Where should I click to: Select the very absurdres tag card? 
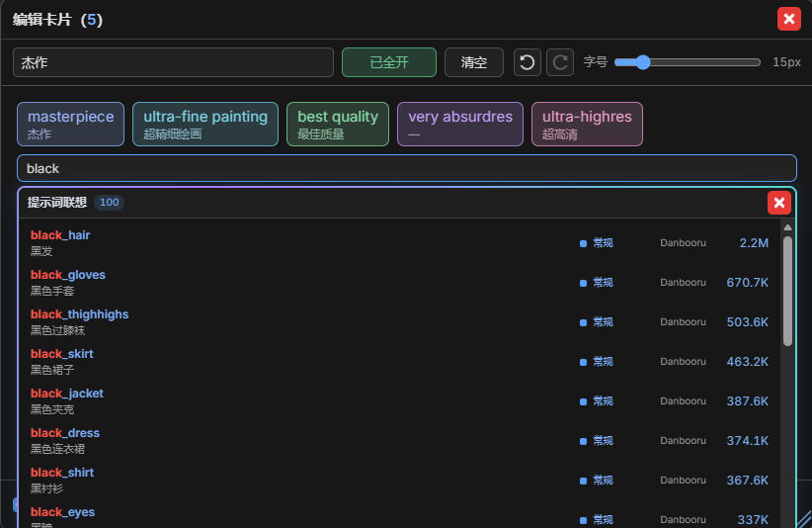460,125
